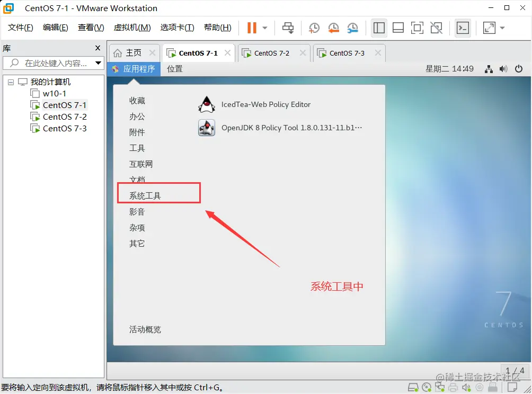Close the library panel
This screenshot has height=394, width=532.
[x=97, y=48]
